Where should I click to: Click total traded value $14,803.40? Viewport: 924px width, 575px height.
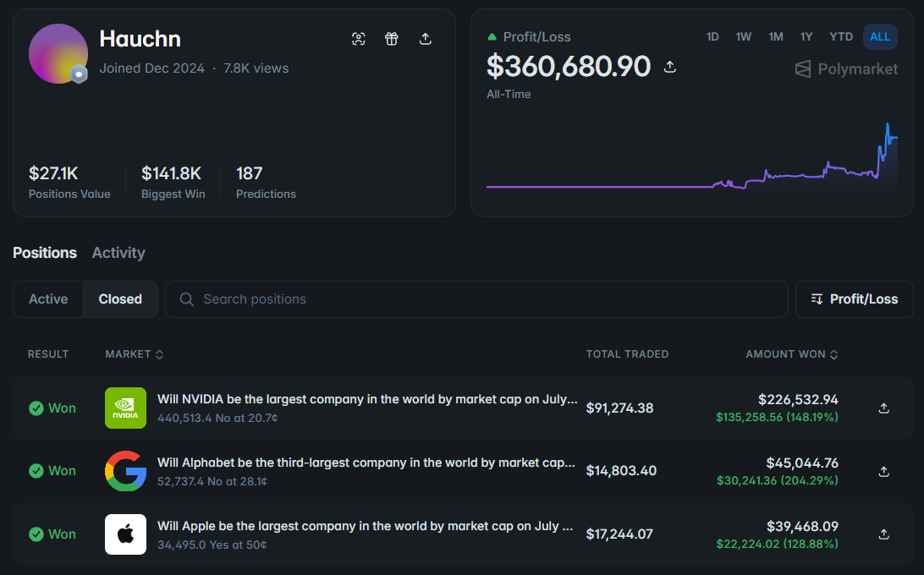(621, 471)
